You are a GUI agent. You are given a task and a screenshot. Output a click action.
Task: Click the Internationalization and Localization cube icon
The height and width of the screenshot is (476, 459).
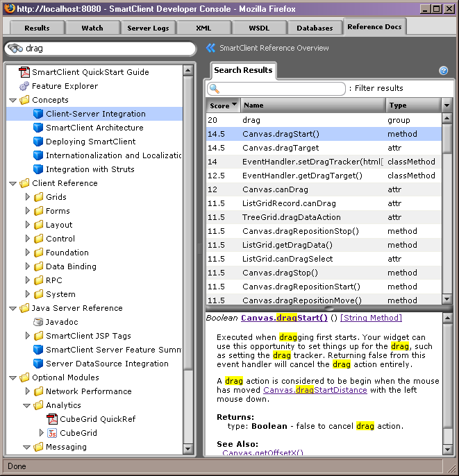38,155
